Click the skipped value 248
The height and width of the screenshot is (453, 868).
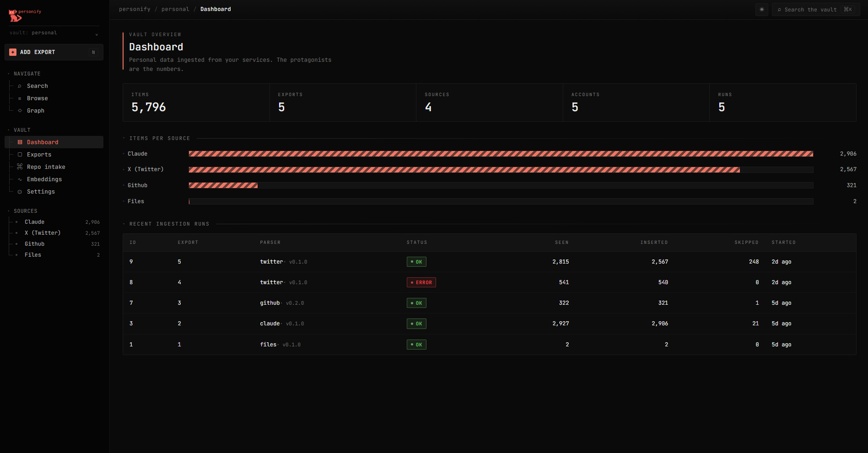(x=754, y=262)
